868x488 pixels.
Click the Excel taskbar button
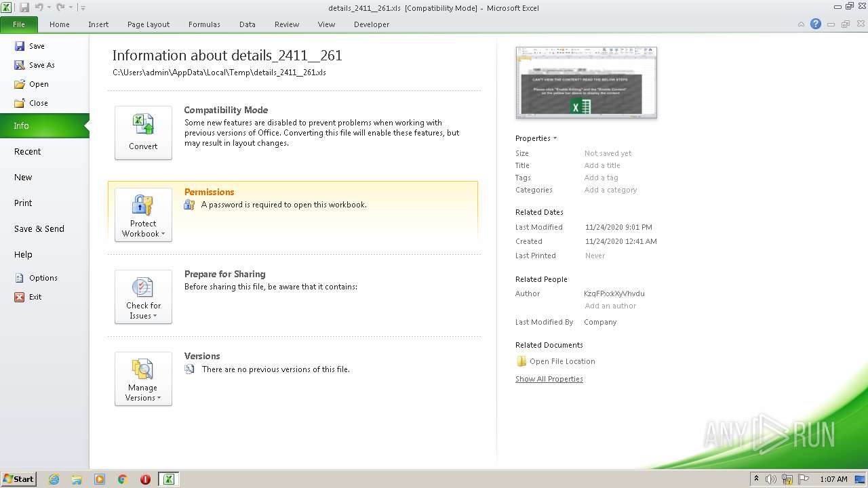click(168, 479)
